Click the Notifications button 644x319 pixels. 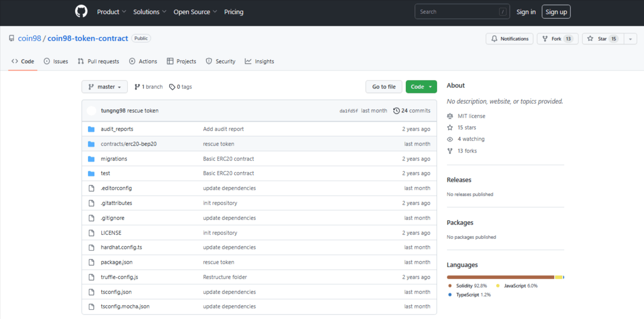click(509, 39)
